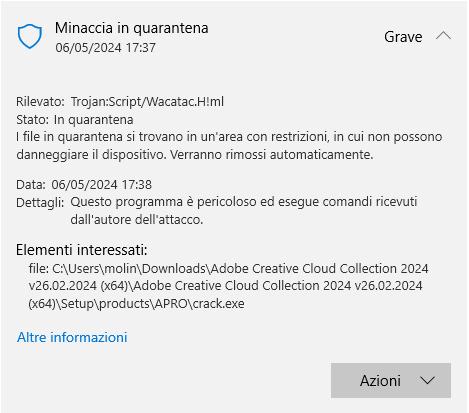Click the down arrow inside Azioni
Screen dimensions: 469x413
(427, 380)
